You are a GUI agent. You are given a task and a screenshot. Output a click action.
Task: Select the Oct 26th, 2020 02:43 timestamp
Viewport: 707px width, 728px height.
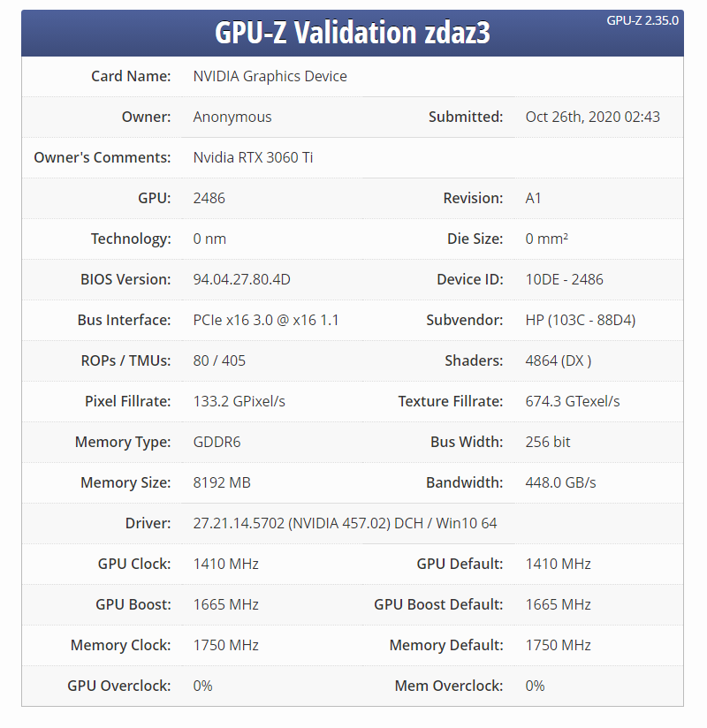coord(592,117)
